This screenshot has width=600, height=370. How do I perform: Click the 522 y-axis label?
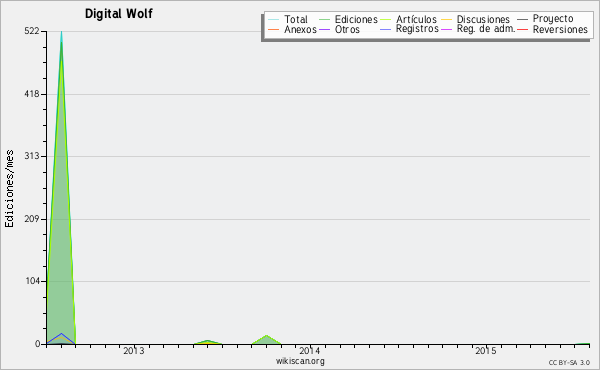[32, 31]
